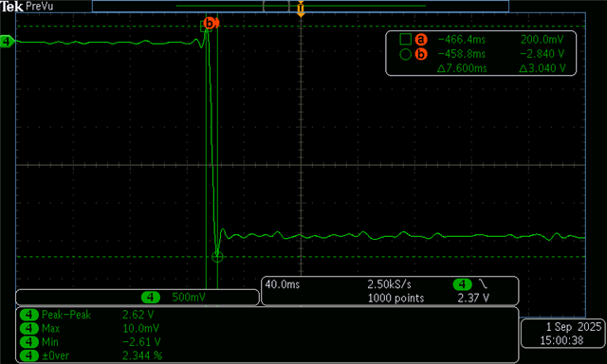
Task: Click the Tek logo
Action: [x=11, y=7]
